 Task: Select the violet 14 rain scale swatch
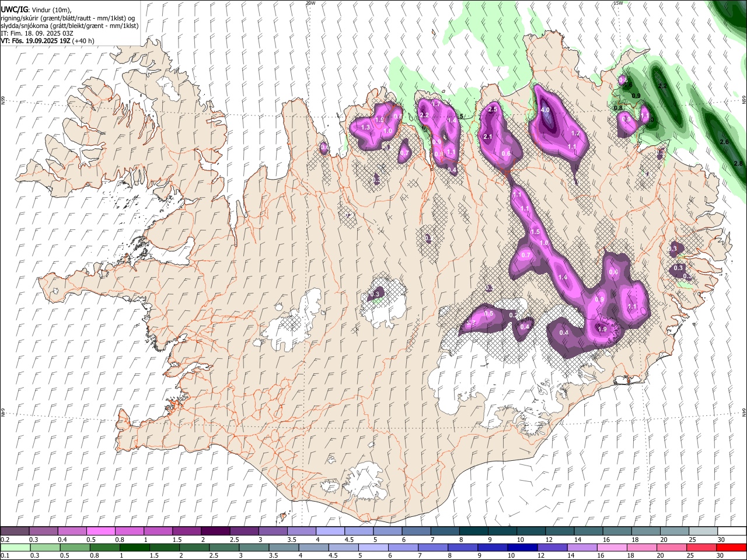click(x=582, y=547)
